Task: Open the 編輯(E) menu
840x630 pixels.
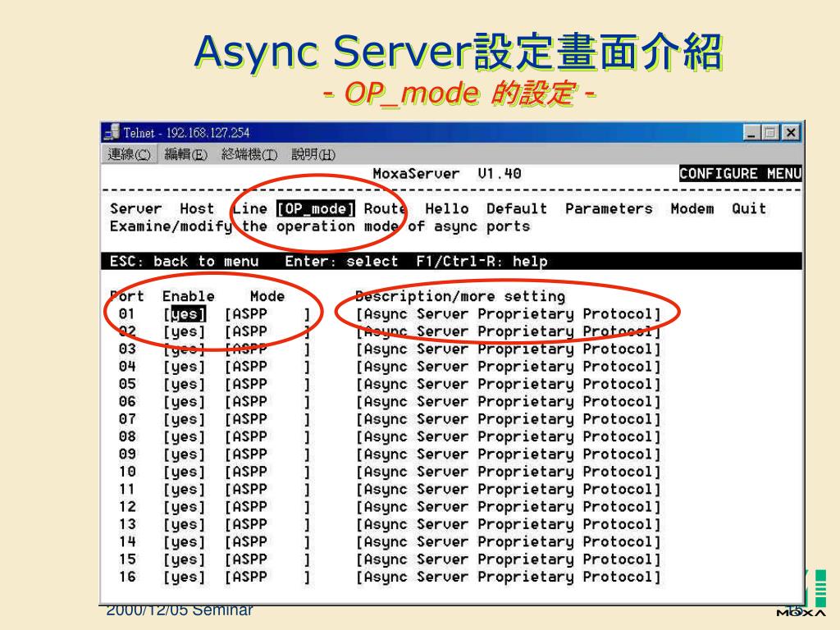Action: coord(185,155)
